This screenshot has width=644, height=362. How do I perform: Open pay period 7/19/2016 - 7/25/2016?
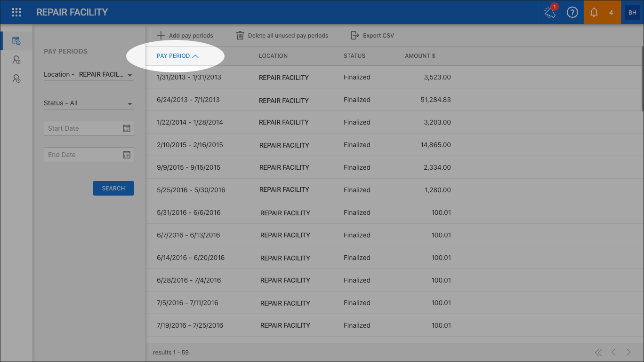(190, 325)
